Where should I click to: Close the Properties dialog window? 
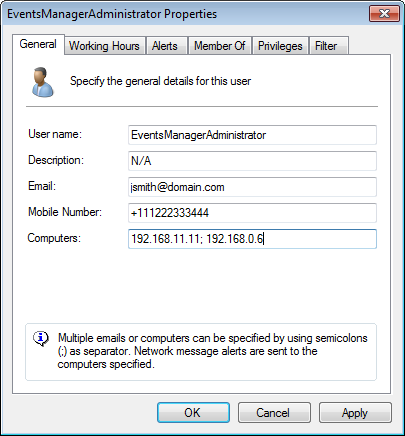pos(384,13)
